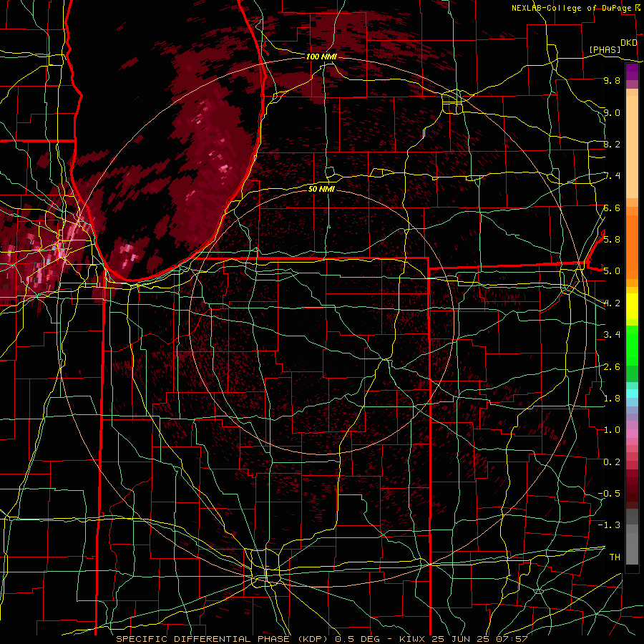Click the -0.5 value on the color scale
The image size is (644, 644).
609,493
